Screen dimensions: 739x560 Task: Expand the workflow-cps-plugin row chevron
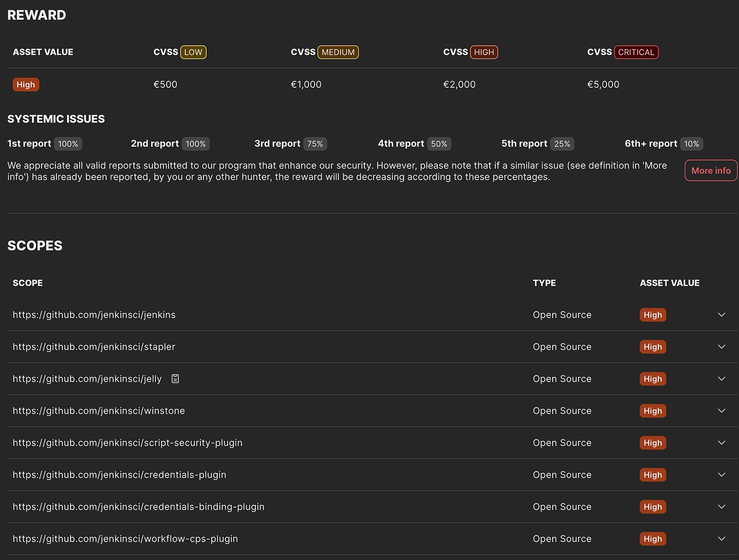coord(721,539)
